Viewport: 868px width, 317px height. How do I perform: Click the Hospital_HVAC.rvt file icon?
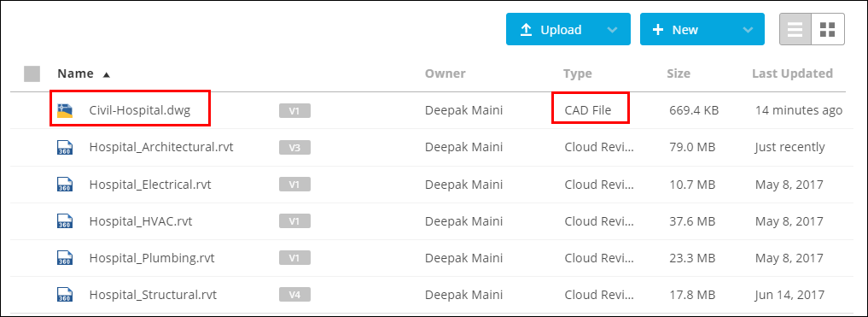[66, 221]
